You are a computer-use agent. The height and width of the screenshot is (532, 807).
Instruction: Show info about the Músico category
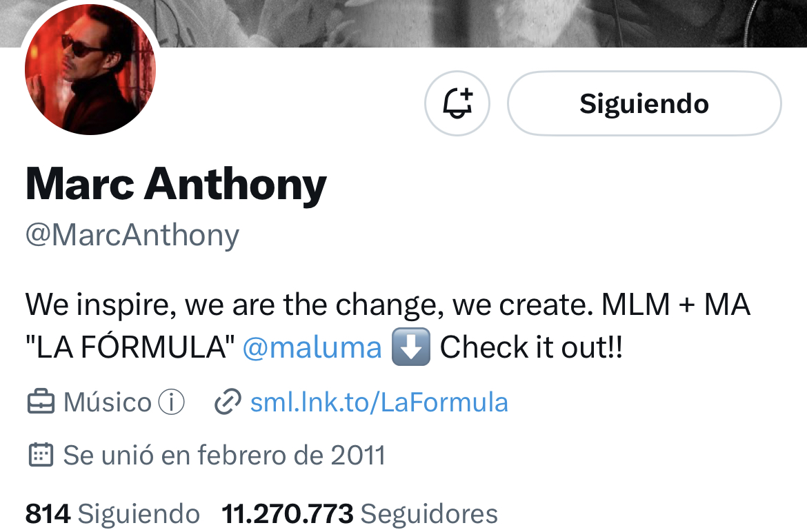click(171, 402)
